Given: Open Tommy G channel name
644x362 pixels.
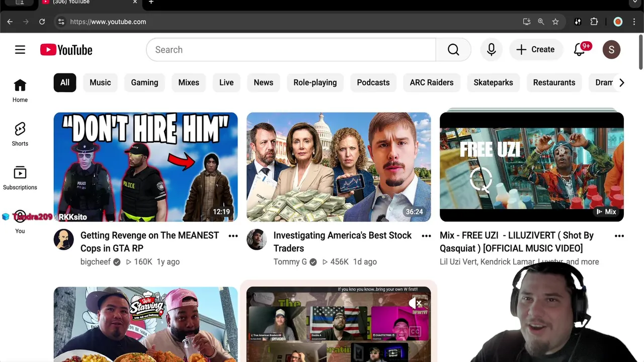Looking at the screenshot, I should tap(290, 262).
